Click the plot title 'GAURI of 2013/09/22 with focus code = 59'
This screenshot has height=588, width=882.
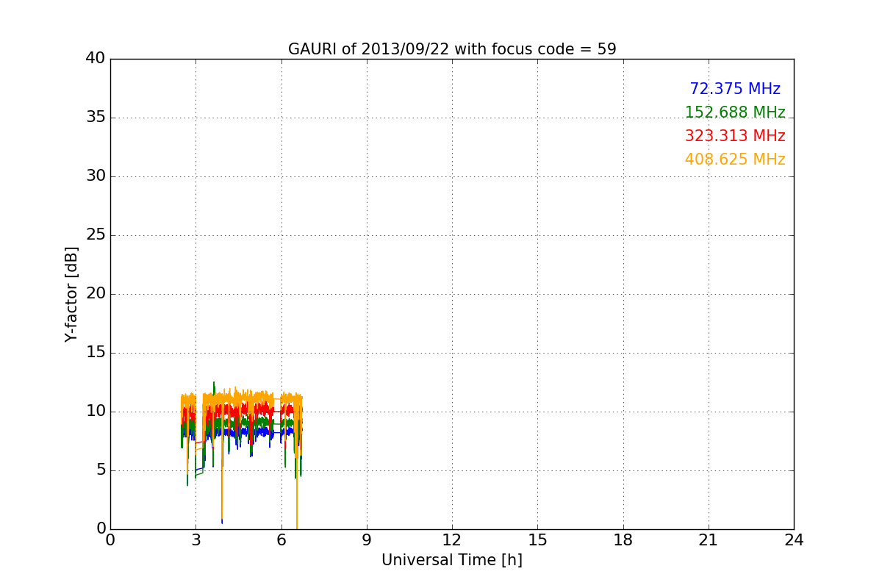pyautogui.click(x=452, y=49)
